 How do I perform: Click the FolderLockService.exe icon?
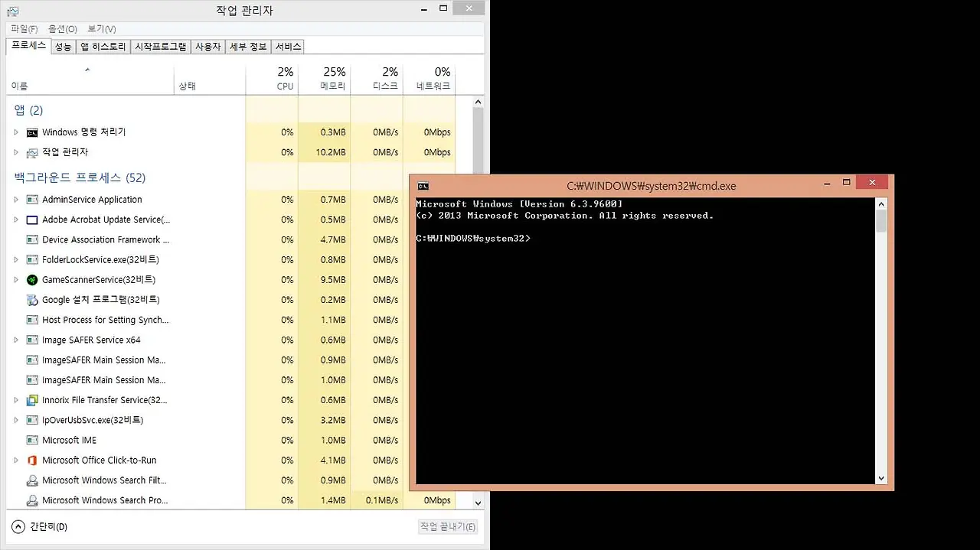coord(32,260)
